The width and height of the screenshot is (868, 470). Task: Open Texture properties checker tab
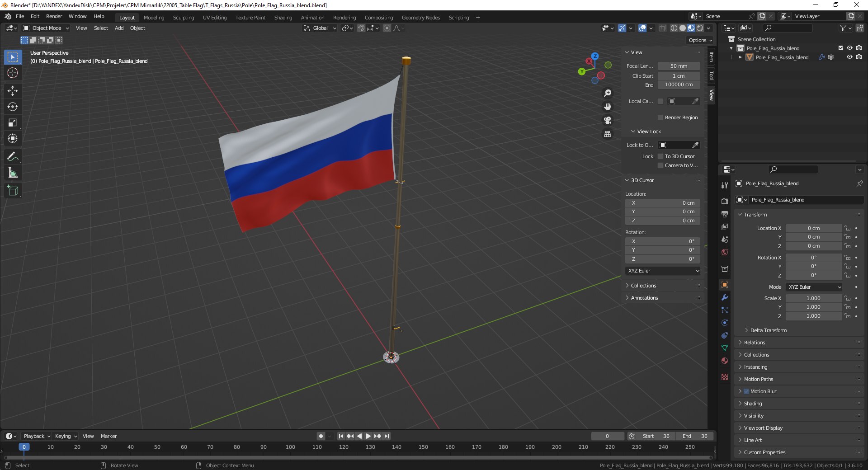tap(725, 376)
